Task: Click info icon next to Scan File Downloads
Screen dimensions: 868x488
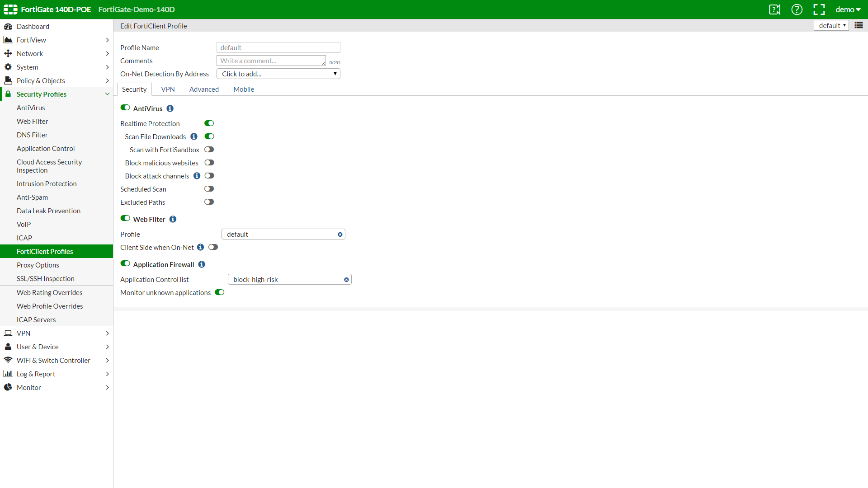Action: [194, 136]
